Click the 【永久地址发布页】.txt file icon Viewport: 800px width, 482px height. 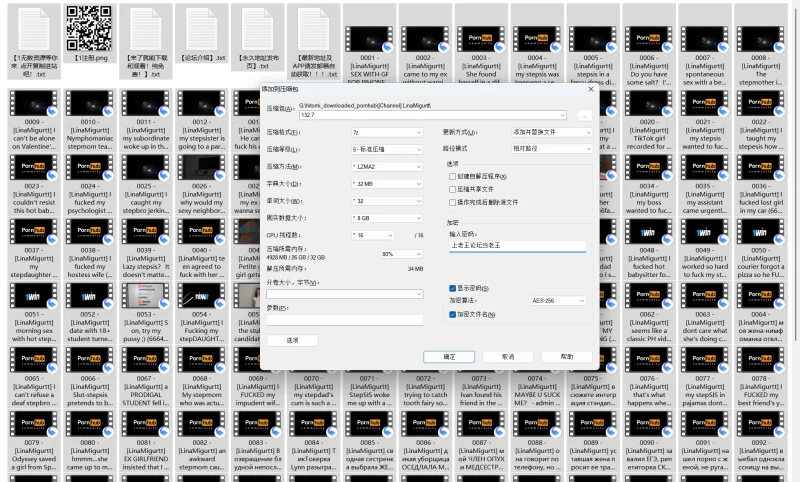pos(258,28)
